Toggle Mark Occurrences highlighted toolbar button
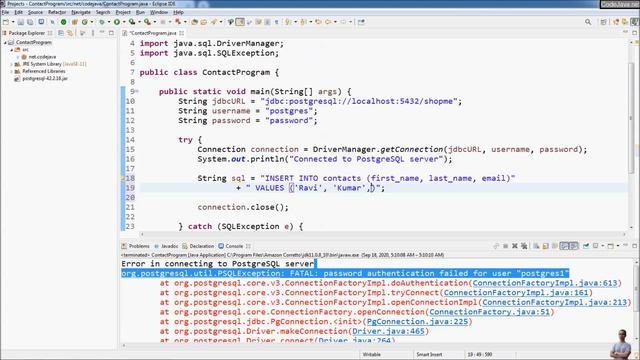640x360 pixels. point(240,22)
